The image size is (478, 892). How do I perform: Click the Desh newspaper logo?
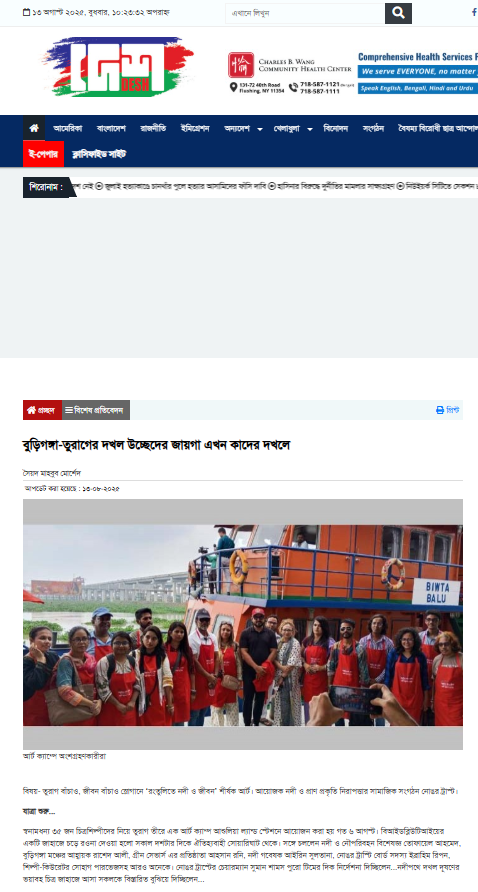click(118, 67)
